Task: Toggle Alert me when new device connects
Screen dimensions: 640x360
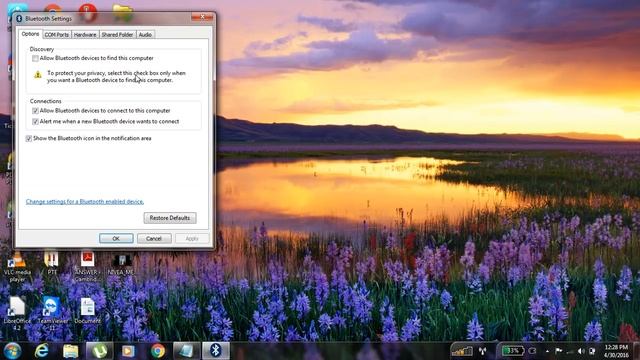Action: [x=35, y=122]
